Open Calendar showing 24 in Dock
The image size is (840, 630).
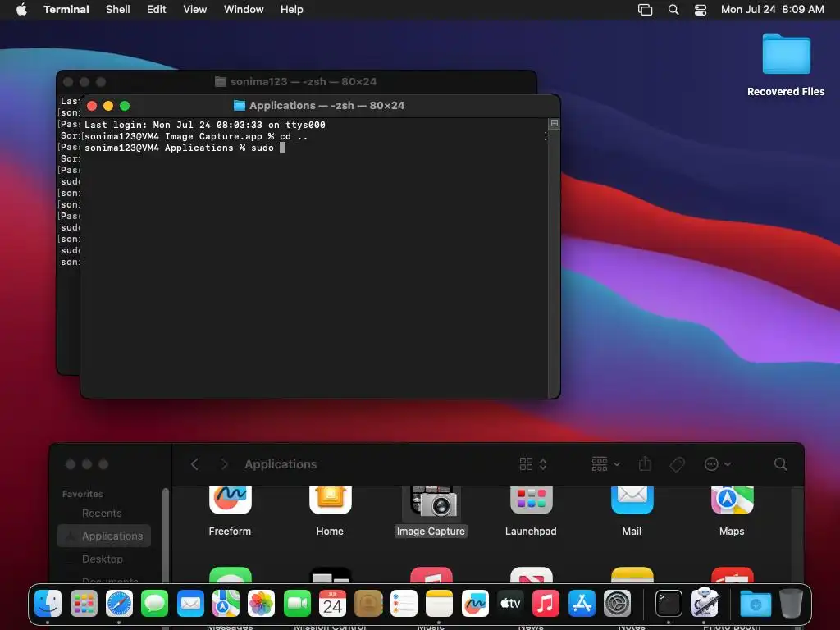(333, 603)
